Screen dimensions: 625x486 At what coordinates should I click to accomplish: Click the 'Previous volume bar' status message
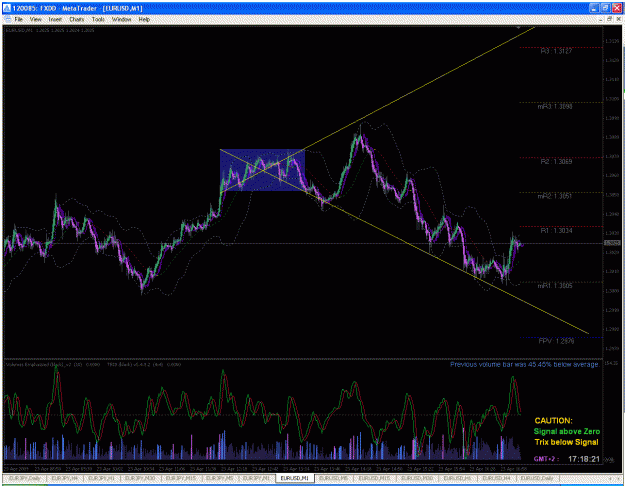pos(524,364)
